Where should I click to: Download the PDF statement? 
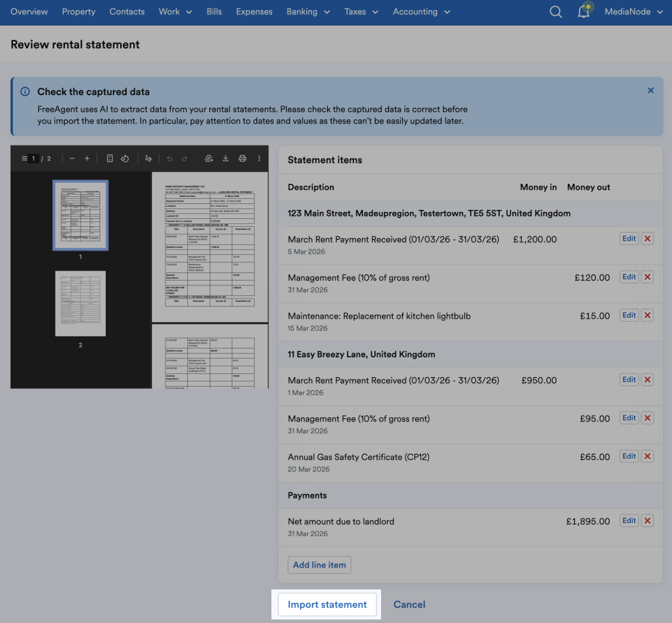pos(226,158)
